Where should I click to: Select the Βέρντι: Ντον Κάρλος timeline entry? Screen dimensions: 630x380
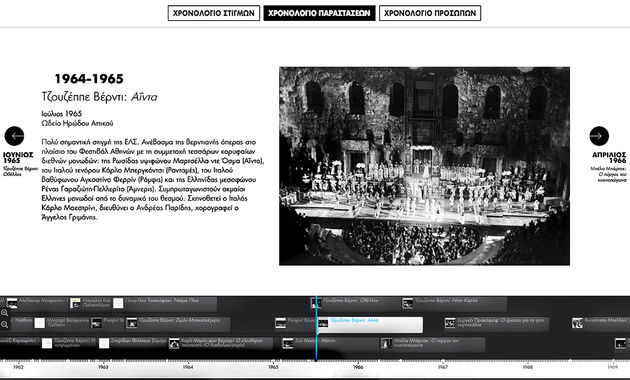[454, 304]
